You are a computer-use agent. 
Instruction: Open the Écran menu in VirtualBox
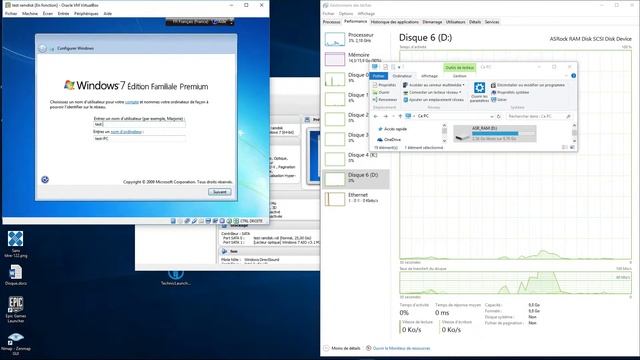click(48, 13)
